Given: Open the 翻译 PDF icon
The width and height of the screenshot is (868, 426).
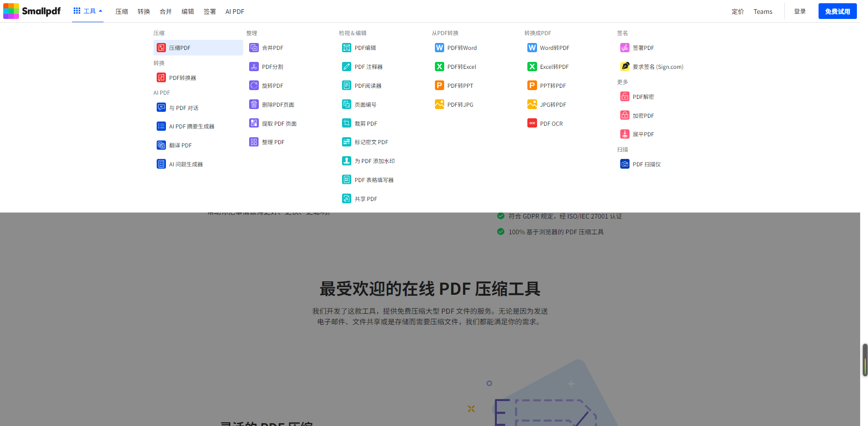Looking at the screenshot, I should click(161, 145).
